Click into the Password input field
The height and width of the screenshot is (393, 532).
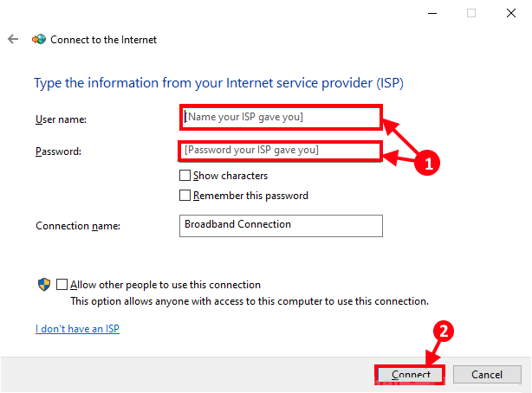coord(281,151)
